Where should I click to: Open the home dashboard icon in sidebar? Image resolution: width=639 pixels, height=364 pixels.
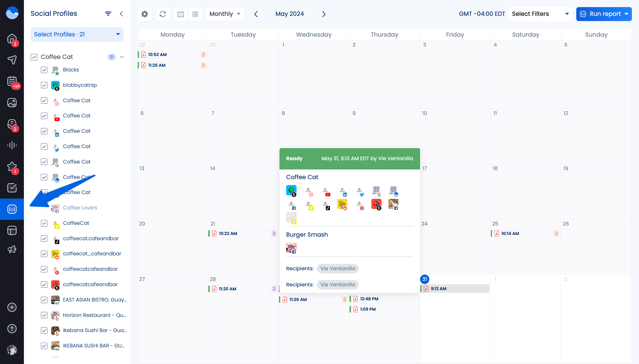tap(12, 39)
